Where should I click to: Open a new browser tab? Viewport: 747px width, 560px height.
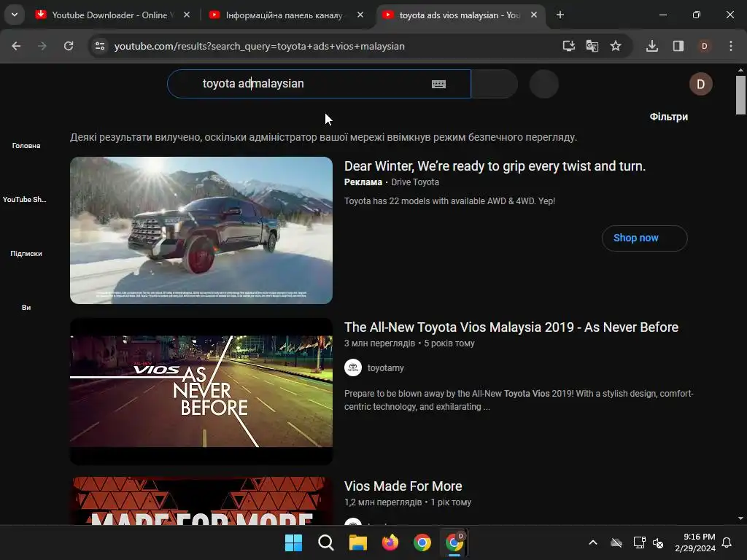point(560,15)
